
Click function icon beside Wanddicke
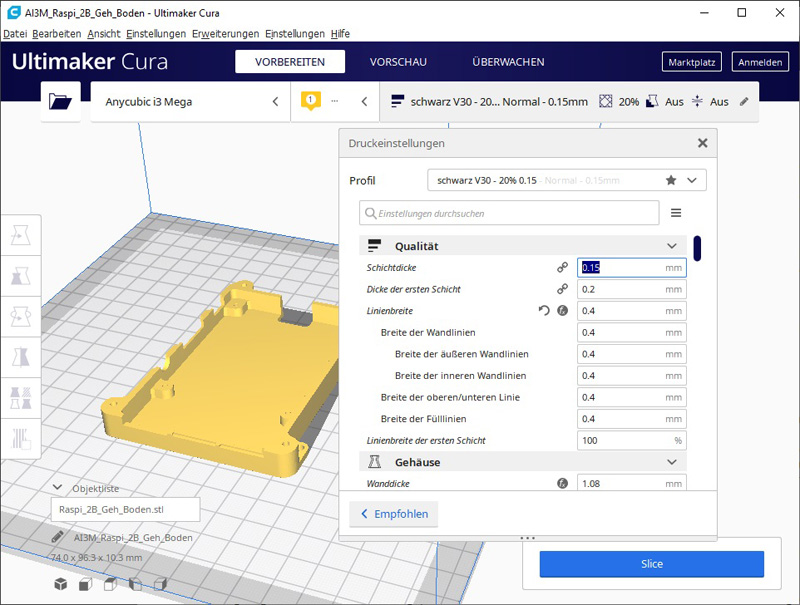coord(562,483)
